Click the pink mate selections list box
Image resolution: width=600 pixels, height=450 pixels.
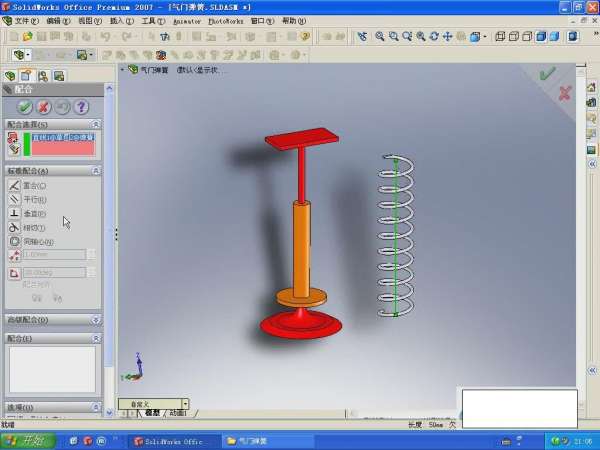coord(63,145)
